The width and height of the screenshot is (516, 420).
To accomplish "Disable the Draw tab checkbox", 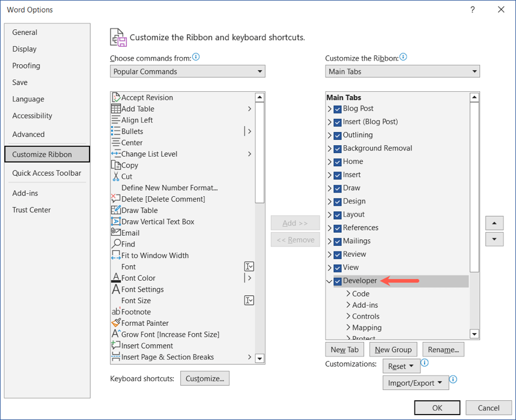I will coord(338,188).
